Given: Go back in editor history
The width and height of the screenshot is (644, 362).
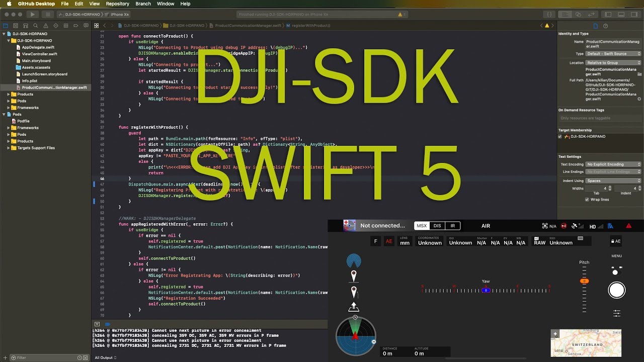Looking at the screenshot, I should point(105,25).
